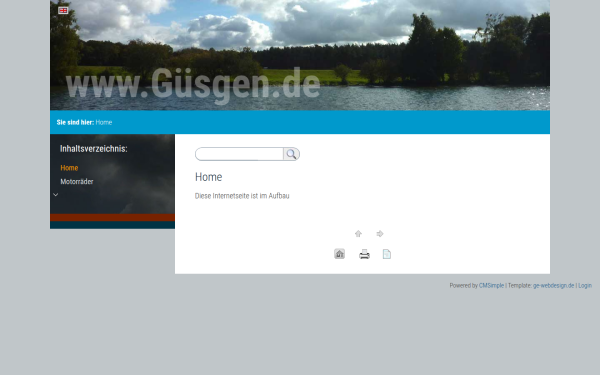The height and width of the screenshot is (375, 600).
Task: Click the 'Home' page heading
Action: click(209, 177)
